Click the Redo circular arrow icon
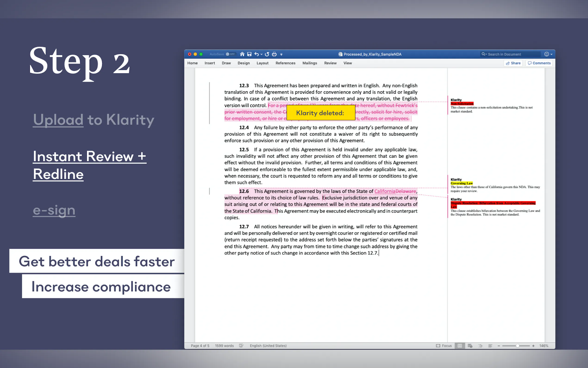Image resolution: width=588 pixels, height=368 pixels. 267,54
